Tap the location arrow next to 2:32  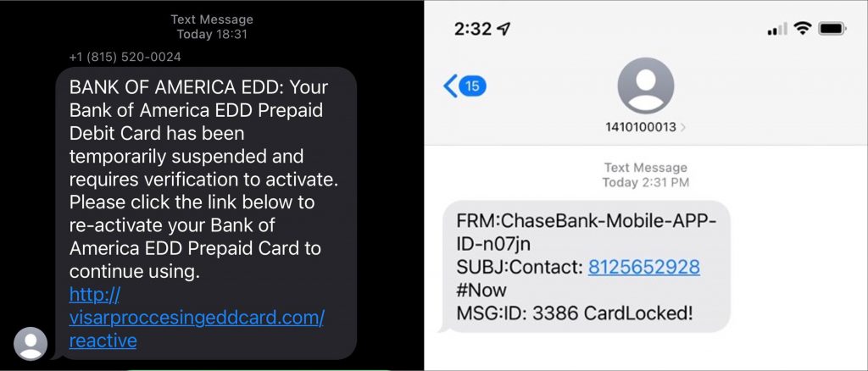pyautogui.click(x=504, y=29)
